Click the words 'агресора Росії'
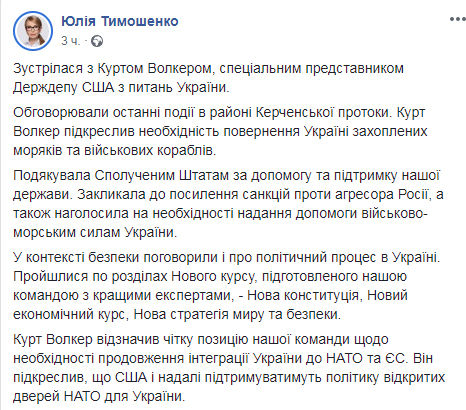This screenshot has width=466, height=410. 381,194
